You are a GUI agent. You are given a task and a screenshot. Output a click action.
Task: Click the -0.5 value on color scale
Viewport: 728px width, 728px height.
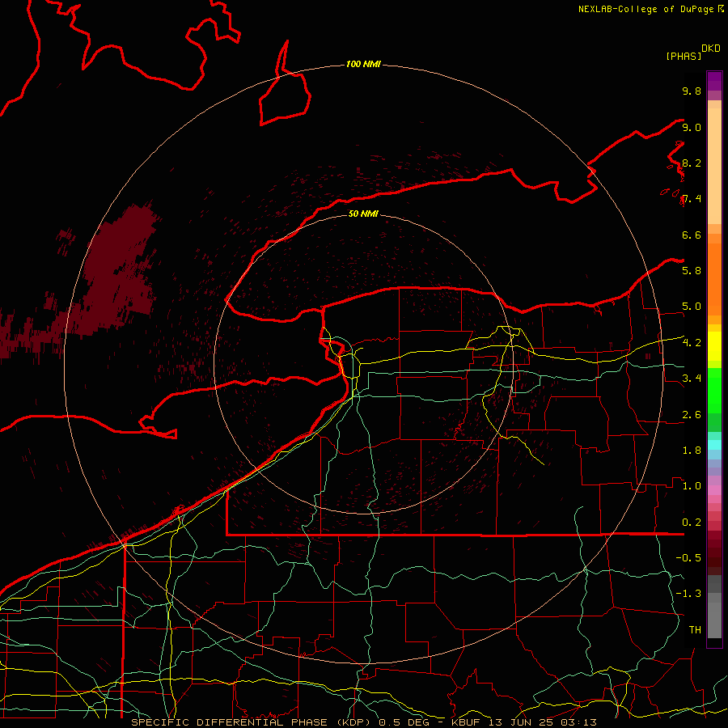(x=688, y=558)
